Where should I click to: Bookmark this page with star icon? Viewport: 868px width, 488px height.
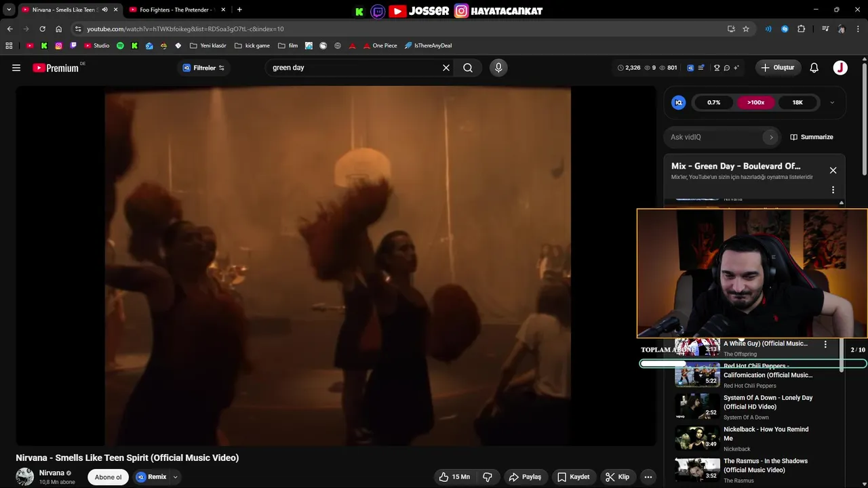[x=746, y=28]
